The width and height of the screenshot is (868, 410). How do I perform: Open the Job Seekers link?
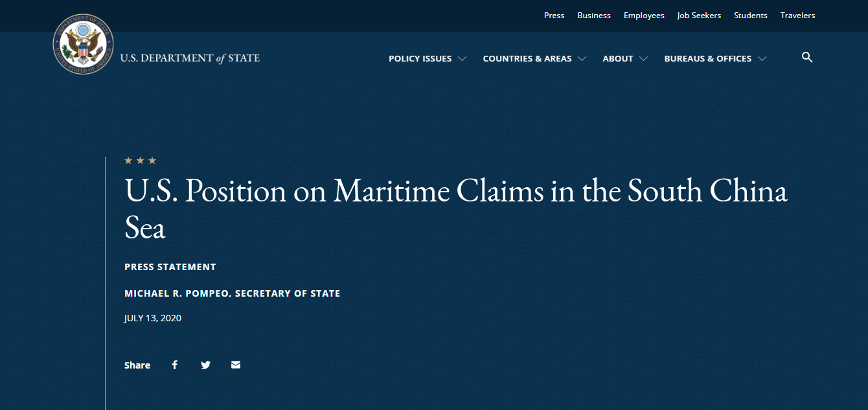[x=699, y=16]
